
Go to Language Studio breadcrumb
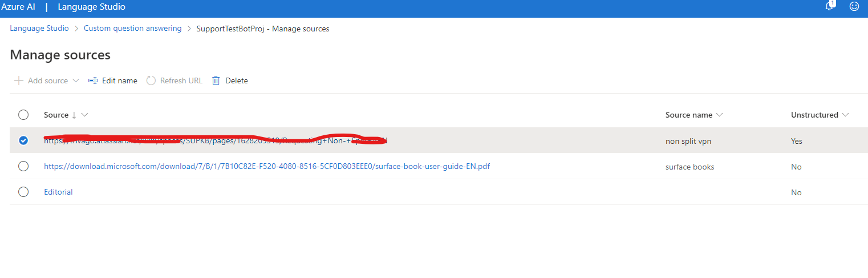pos(39,28)
